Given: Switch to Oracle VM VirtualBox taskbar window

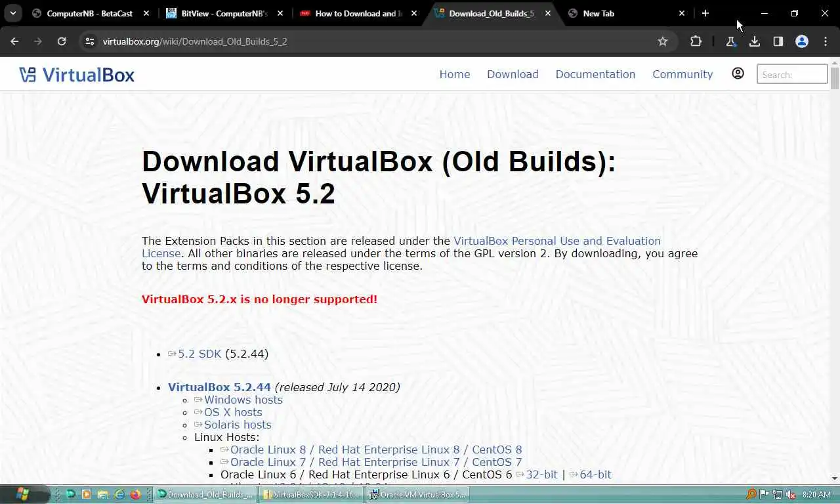Looking at the screenshot, I should coord(417,494).
